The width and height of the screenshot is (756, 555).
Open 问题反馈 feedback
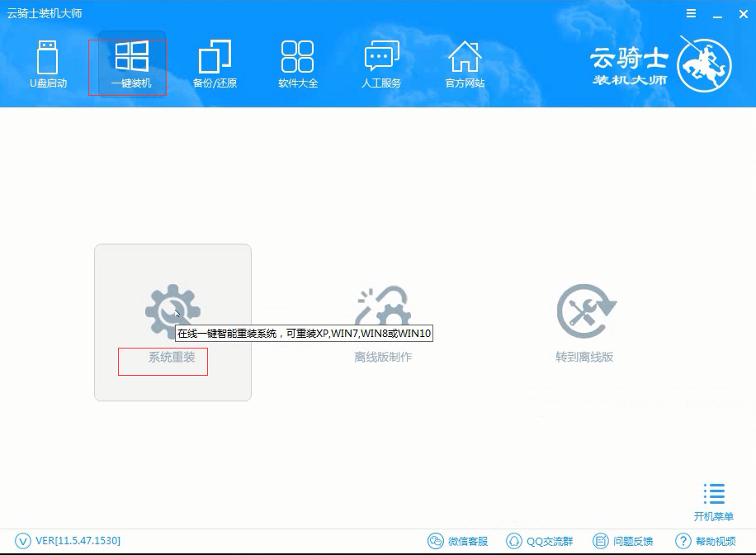point(625,541)
